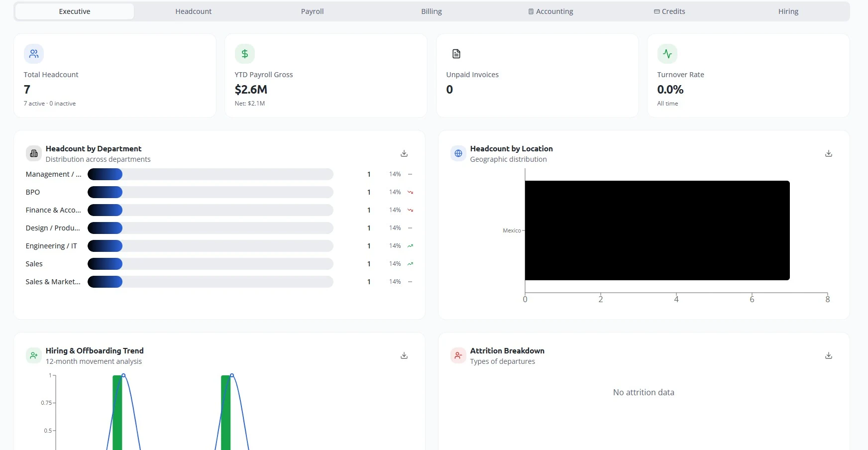
Task: Click the Sales upward trend icon
Action: (410, 264)
